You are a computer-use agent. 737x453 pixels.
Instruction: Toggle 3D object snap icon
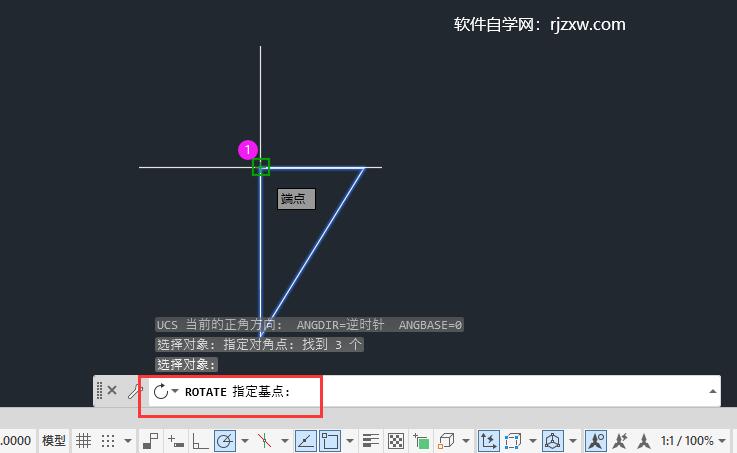pos(446,441)
